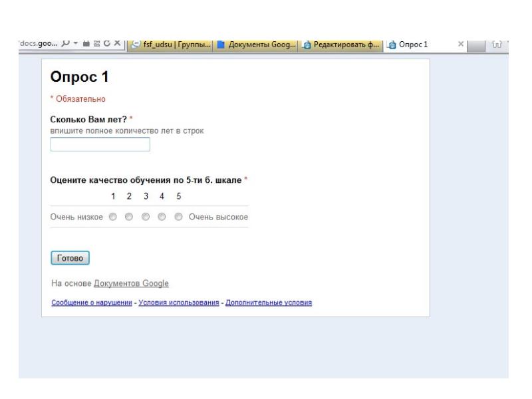Select rating 3 radio button

pos(146,217)
